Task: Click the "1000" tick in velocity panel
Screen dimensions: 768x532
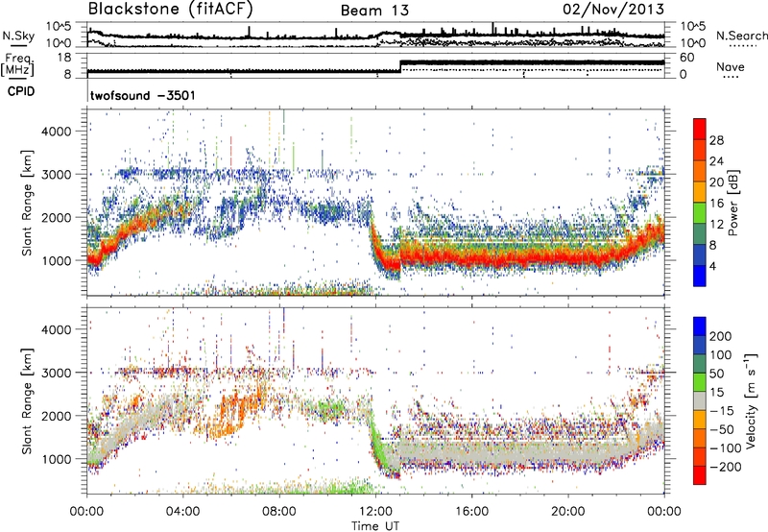Action: [x=57, y=459]
